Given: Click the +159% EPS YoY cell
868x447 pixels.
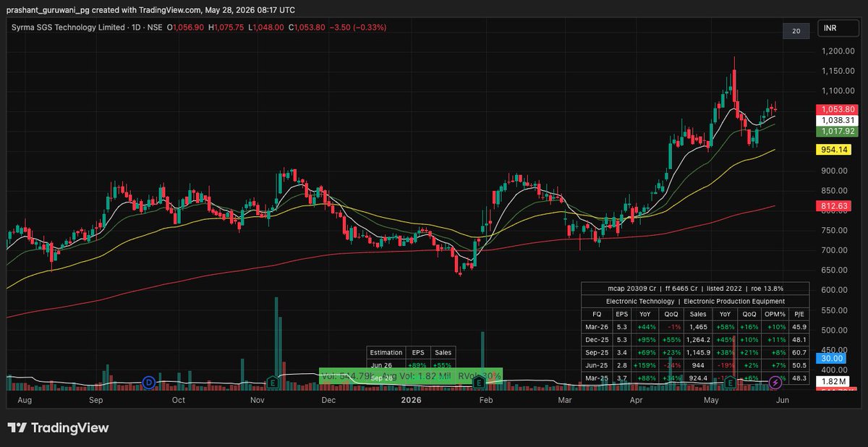Looking at the screenshot, I should pos(646,365).
